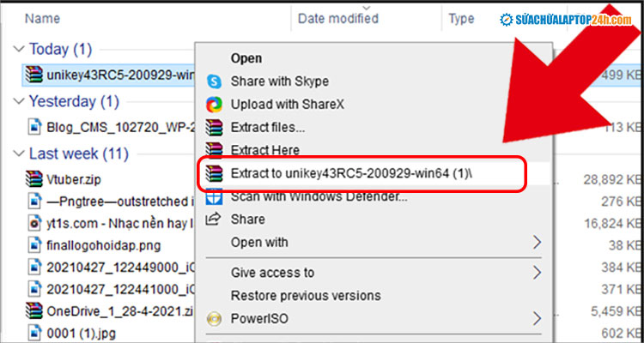Select the 0001 (1).jpg file
This screenshot has width=644, height=343.
pyautogui.click(x=73, y=332)
